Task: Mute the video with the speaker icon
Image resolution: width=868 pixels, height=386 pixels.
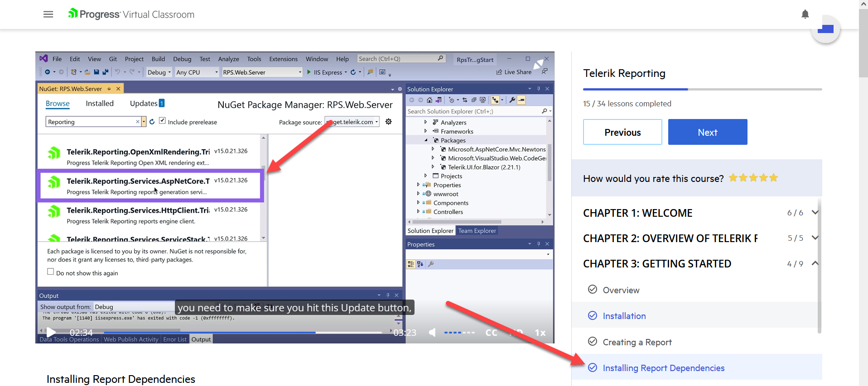Action: pyautogui.click(x=432, y=333)
